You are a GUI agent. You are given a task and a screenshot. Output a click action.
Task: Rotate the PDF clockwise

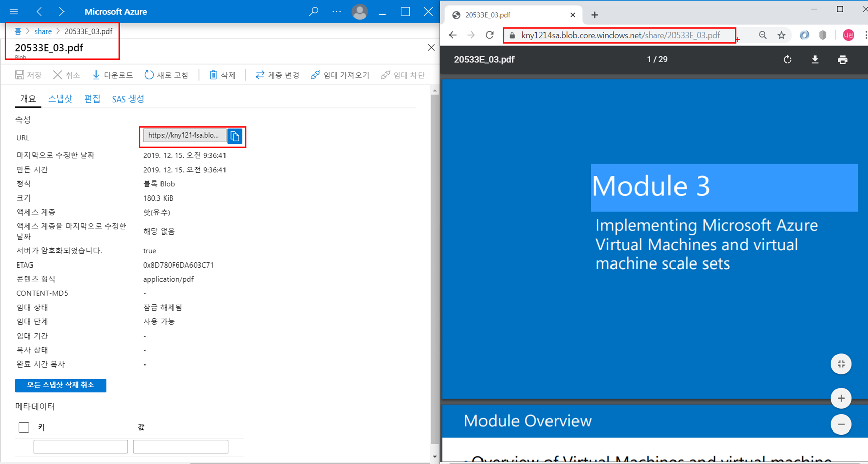pyautogui.click(x=787, y=60)
